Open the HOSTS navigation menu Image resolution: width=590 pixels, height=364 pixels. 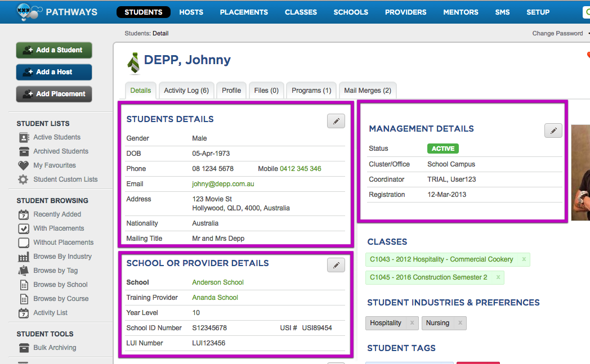[191, 11]
